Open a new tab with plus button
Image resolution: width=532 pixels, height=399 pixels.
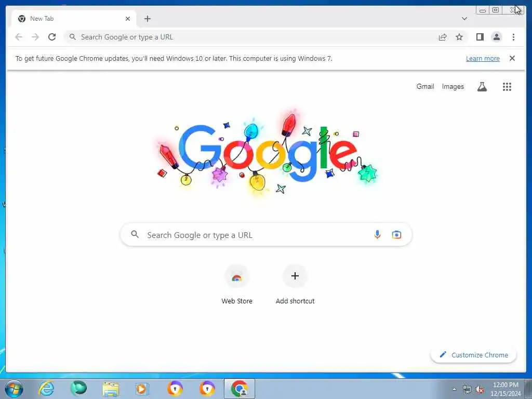[147, 19]
